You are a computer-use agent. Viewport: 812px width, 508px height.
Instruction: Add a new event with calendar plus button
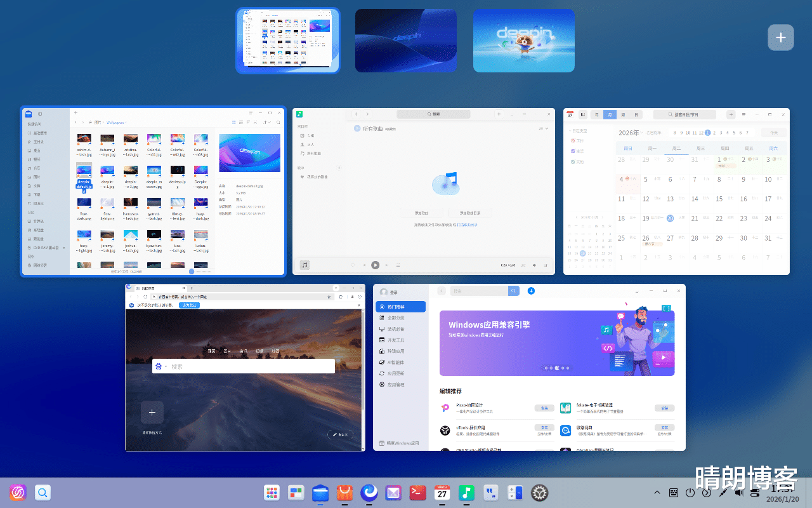coord(731,114)
